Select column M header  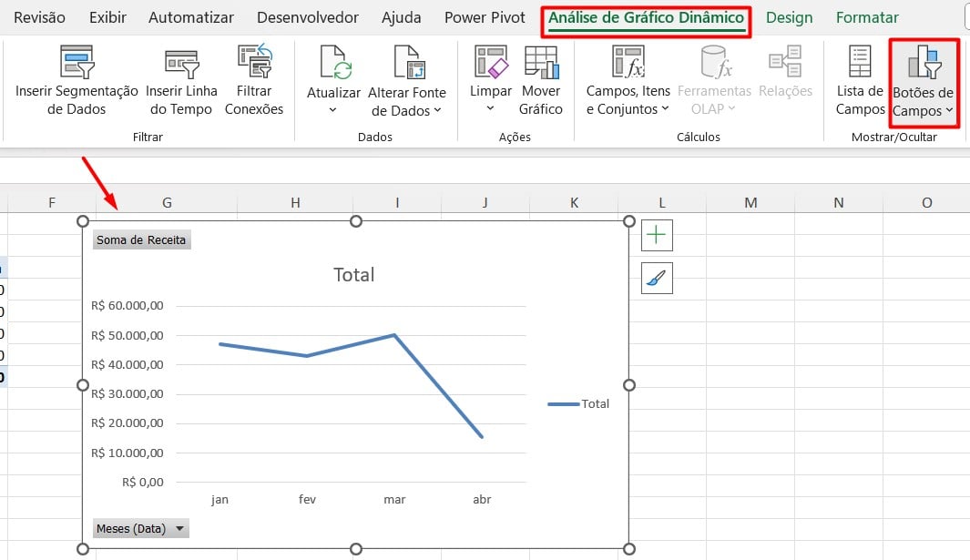point(750,202)
